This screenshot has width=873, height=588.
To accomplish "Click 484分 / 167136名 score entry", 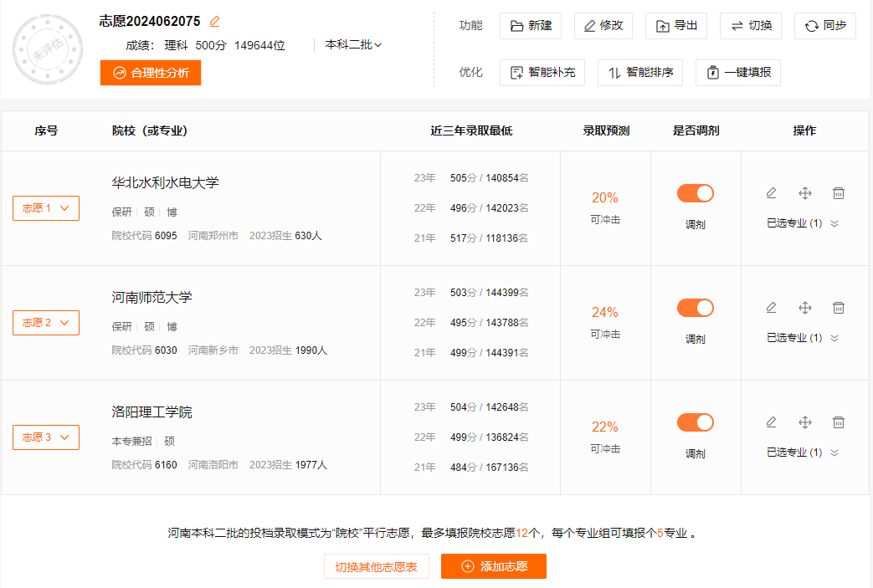I will 490,468.
